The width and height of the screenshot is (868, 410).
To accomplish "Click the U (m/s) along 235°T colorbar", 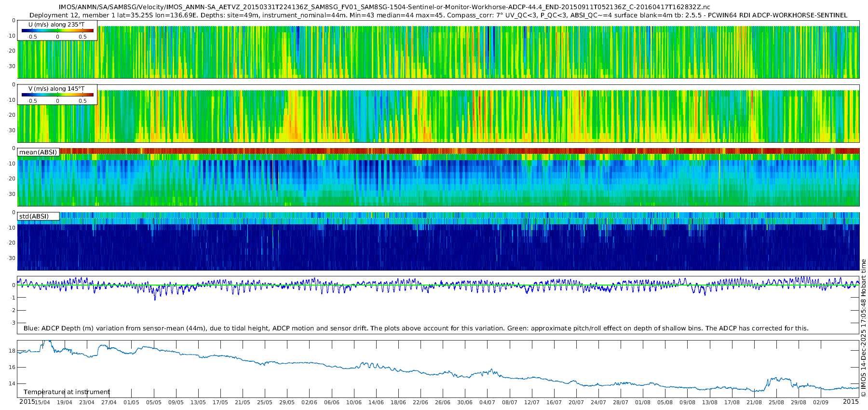I will pyautogui.click(x=57, y=30).
